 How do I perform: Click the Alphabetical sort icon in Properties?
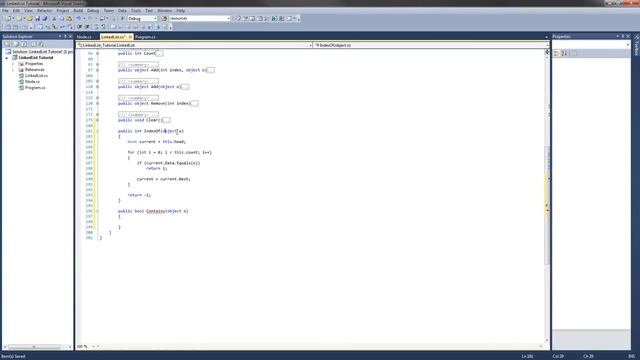tap(564, 53)
